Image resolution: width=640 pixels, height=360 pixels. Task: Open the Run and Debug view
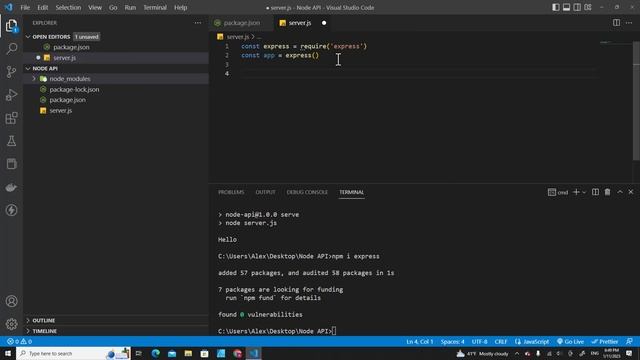click(x=11, y=95)
